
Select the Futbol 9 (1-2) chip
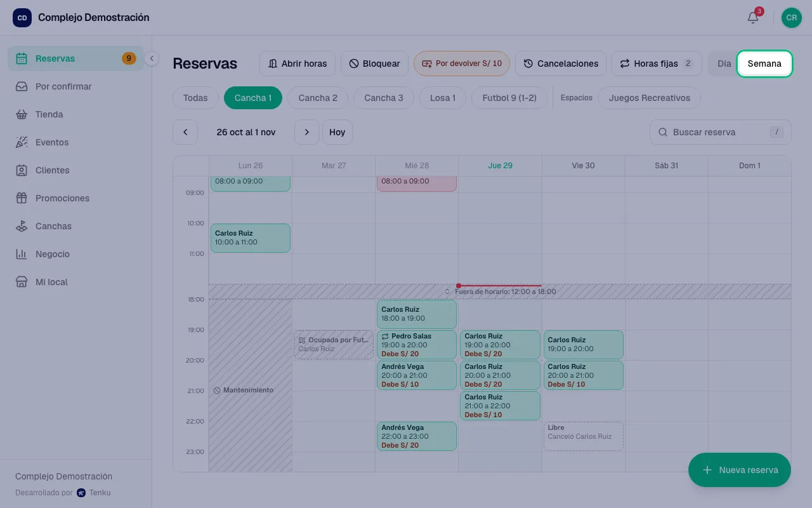tap(509, 98)
